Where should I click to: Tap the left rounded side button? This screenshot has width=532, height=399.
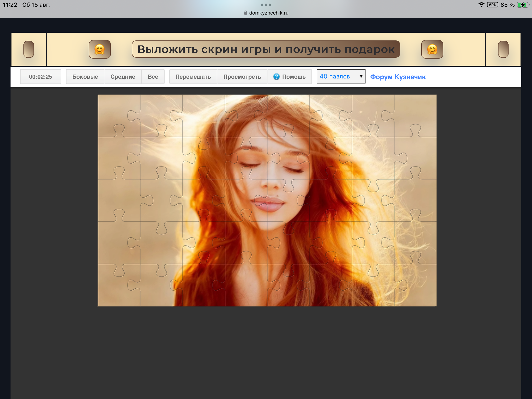click(29, 49)
